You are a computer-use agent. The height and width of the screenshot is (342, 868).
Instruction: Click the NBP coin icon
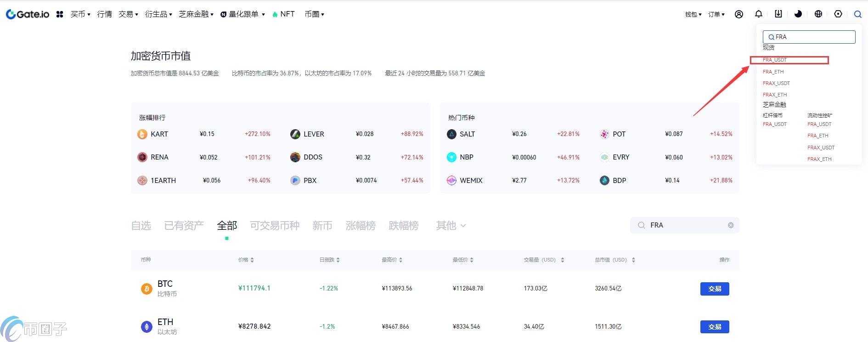pyautogui.click(x=452, y=157)
